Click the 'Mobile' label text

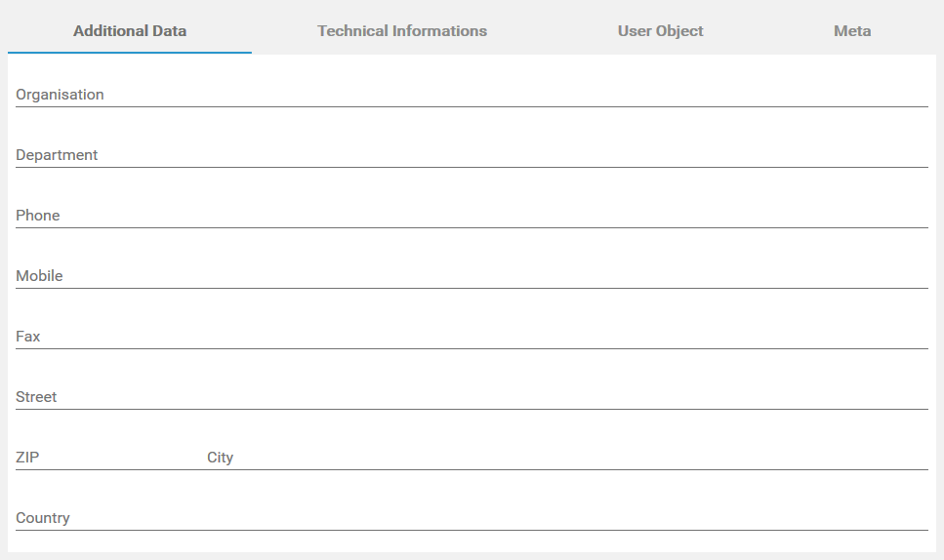pyautogui.click(x=39, y=276)
